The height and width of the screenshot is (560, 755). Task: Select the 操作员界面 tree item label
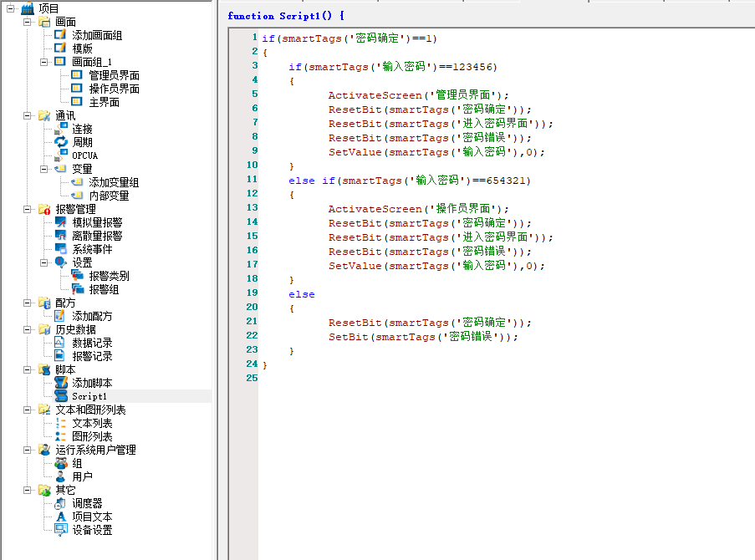114,89
